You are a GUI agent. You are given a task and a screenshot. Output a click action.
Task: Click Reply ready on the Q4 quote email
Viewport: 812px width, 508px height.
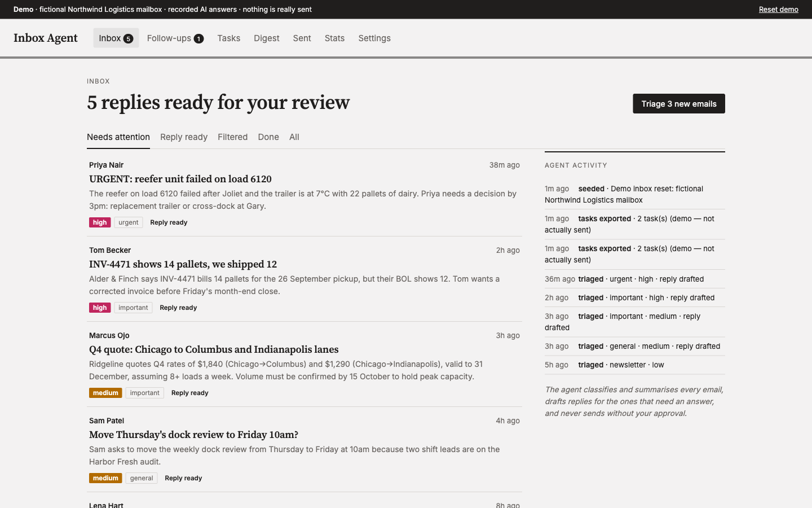click(x=190, y=393)
